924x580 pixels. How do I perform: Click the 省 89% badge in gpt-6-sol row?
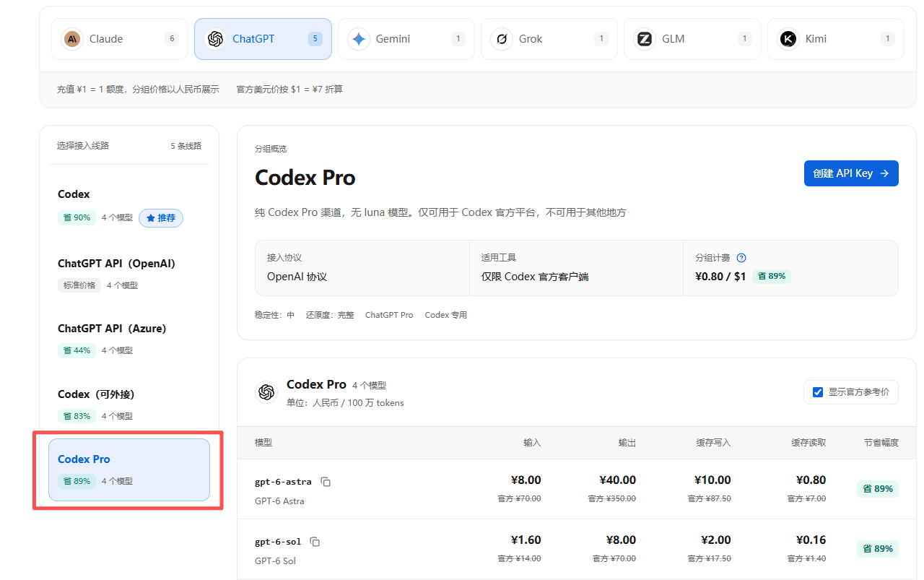coord(878,549)
